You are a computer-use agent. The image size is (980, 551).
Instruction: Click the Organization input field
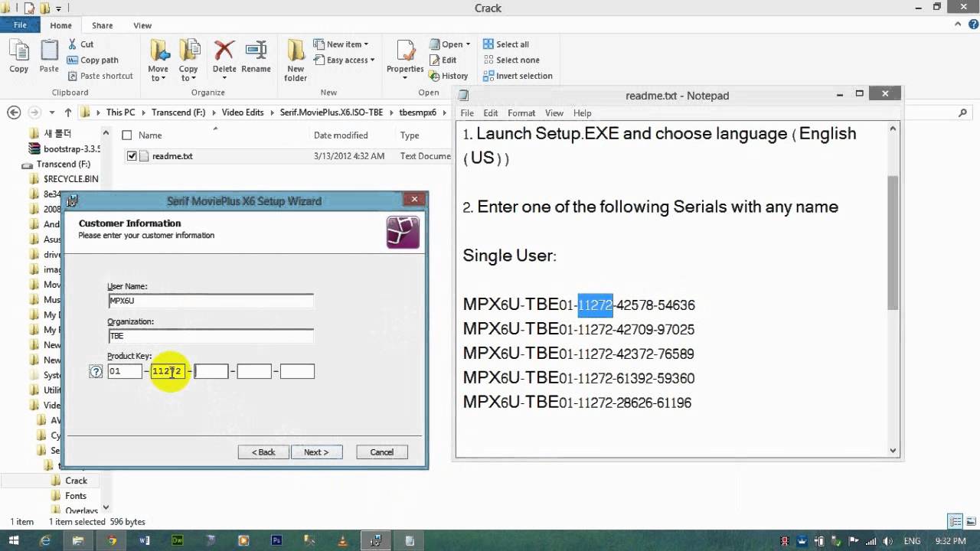(x=211, y=336)
